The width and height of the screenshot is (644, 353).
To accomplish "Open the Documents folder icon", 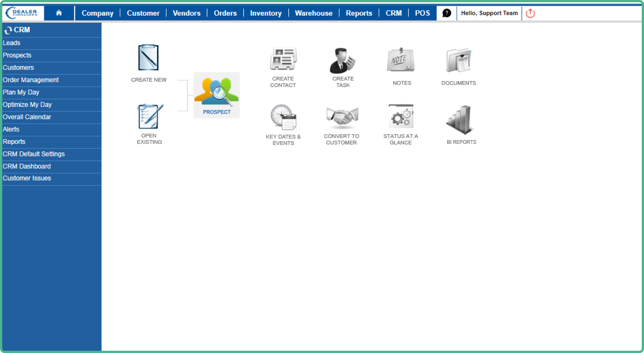I will tap(459, 61).
